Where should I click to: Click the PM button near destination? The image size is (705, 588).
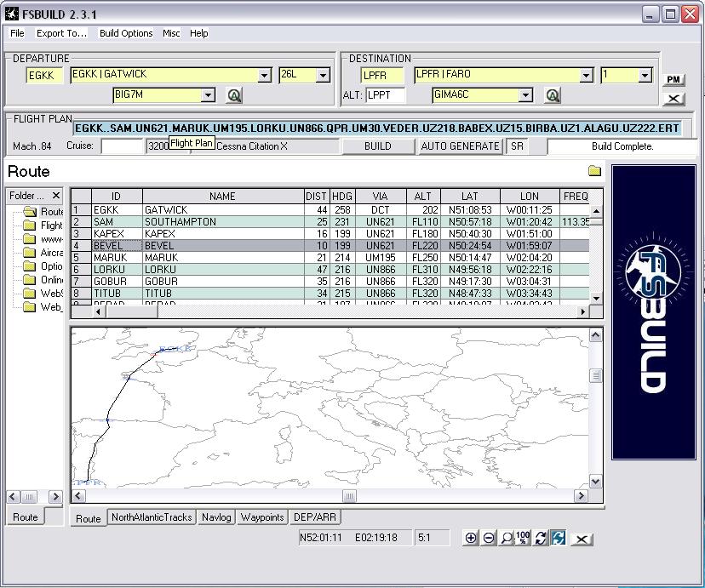pyautogui.click(x=673, y=79)
